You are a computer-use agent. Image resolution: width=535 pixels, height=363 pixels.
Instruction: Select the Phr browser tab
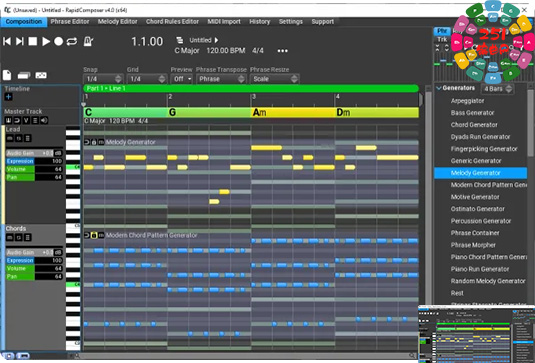[442, 31]
